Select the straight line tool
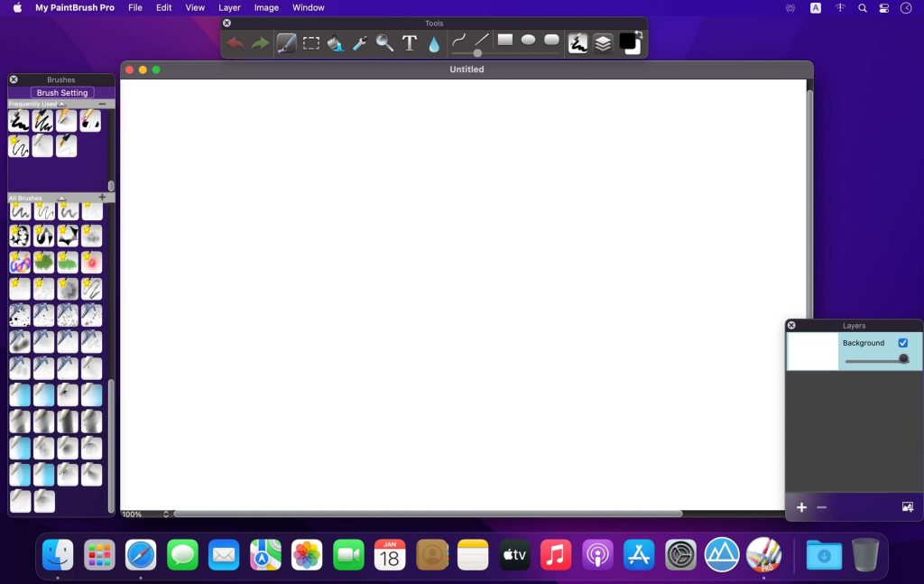This screenshot has width=924, height=584. click(x=481, y=41)
